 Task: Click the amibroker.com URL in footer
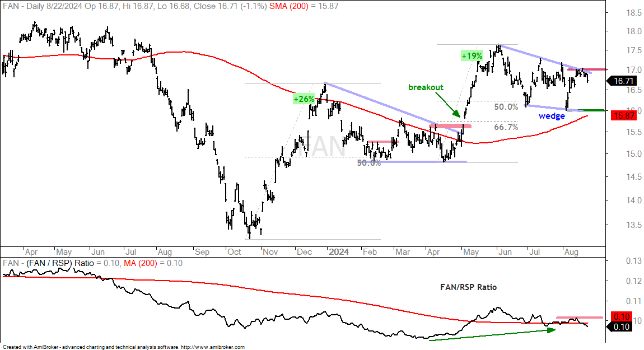tap(213, 347)
